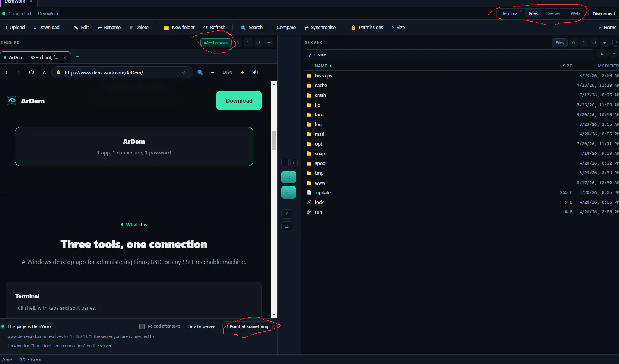
Task: Click the browser home icon beside reload
Action: point(44,73)
